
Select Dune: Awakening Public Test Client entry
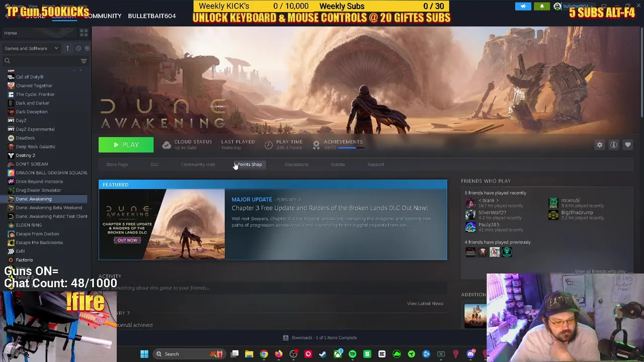pyautogui.click(x=51, y=216)
